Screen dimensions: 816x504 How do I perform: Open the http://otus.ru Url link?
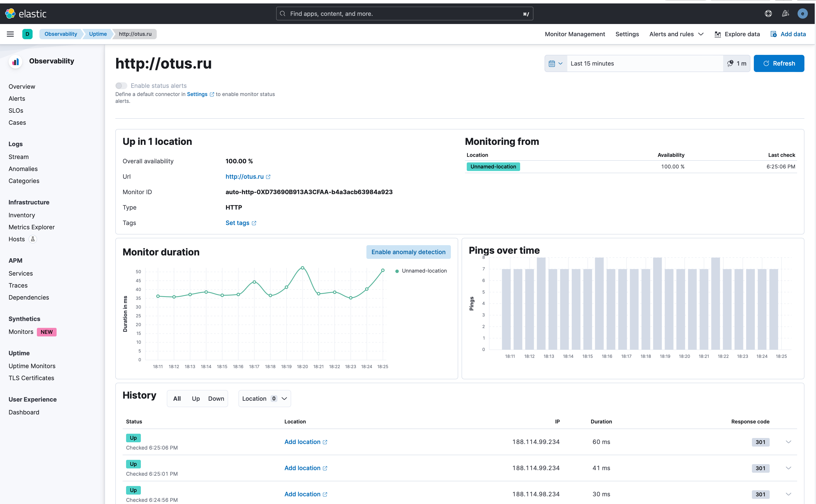(244, 177)
